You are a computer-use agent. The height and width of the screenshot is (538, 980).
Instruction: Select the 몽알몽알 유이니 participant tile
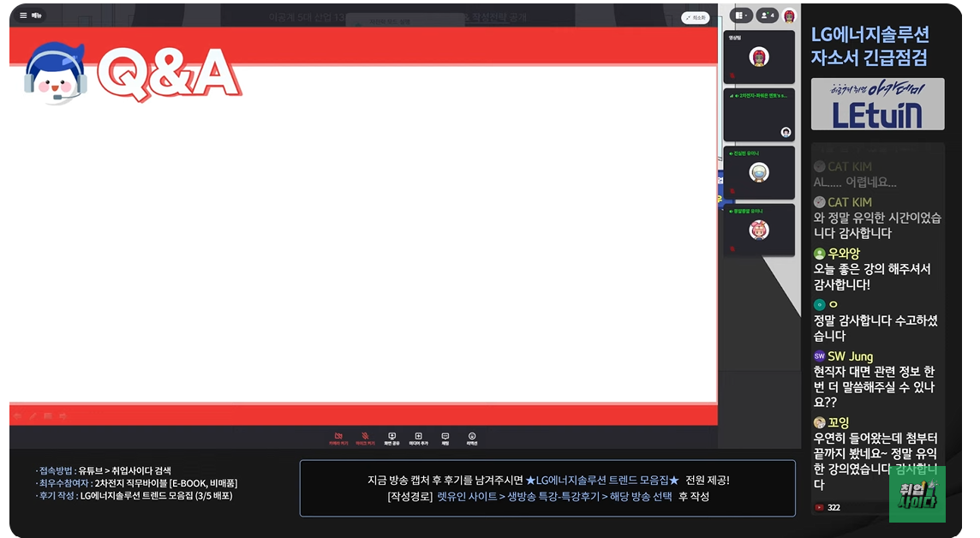click(x=759, y=230)
